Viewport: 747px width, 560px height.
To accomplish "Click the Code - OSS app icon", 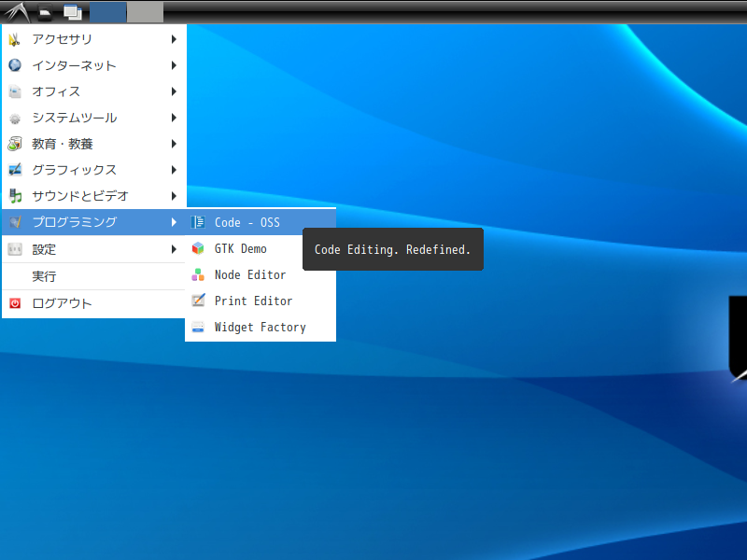I will [x=198, y=222].
